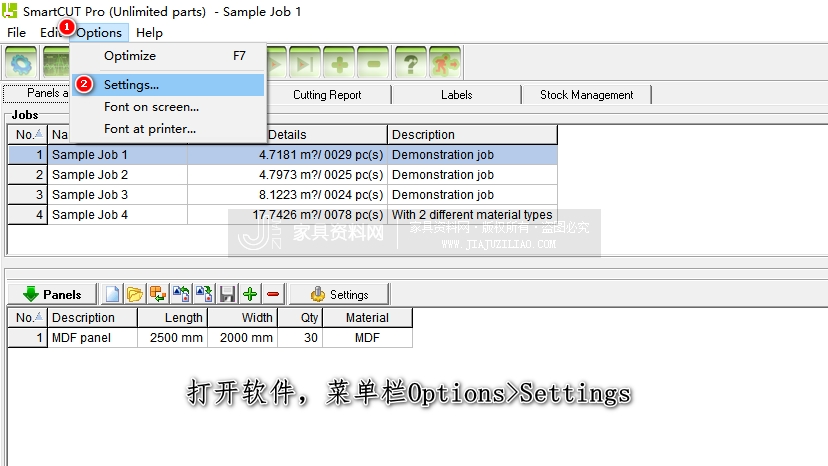
Task: Click the Length column header
Action: pos(173,318)
